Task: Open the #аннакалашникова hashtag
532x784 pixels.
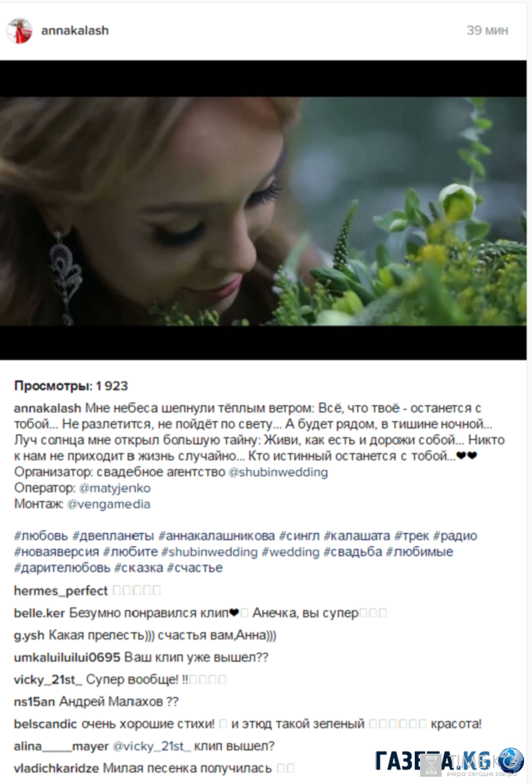Action: pos(216,536)
